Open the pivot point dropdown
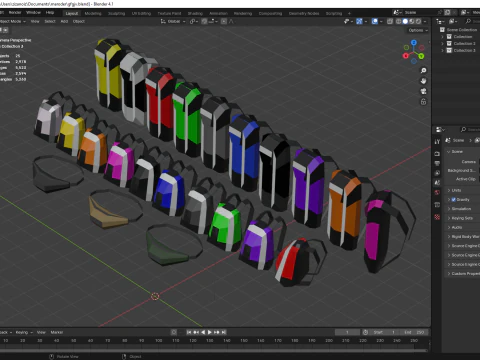 click(x=194, y=21)
